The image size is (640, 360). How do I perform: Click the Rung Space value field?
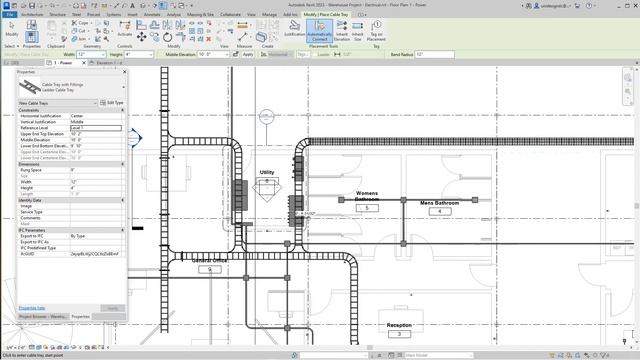[x=96, y=170]
